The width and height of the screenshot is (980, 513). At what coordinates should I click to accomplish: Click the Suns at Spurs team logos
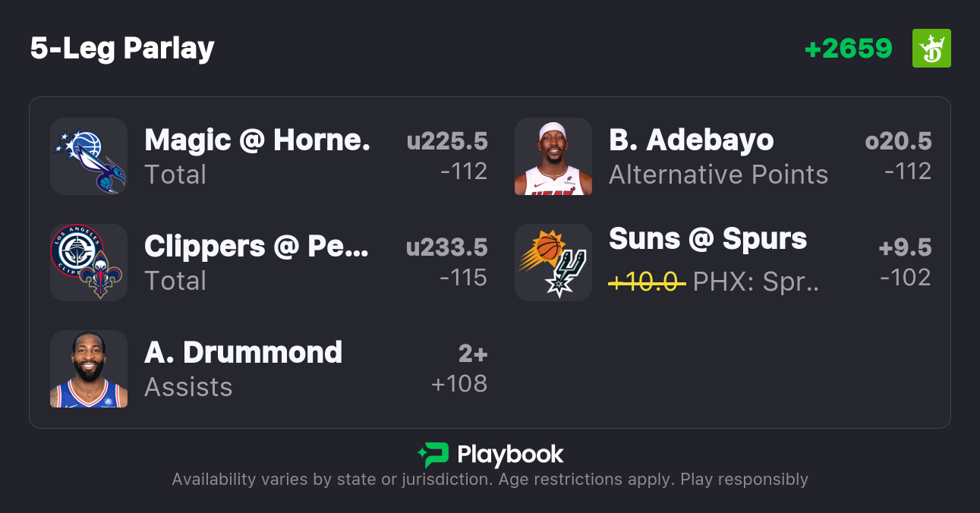pyautogui.click(x=553, y=263)
